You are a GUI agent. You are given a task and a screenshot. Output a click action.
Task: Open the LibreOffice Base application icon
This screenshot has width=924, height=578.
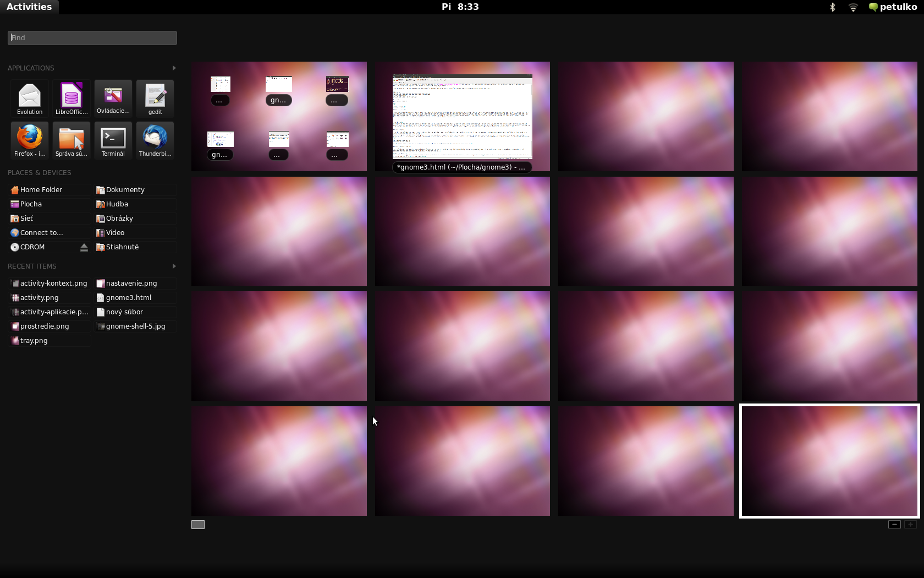pyautogui.click(x=71, y=99)
